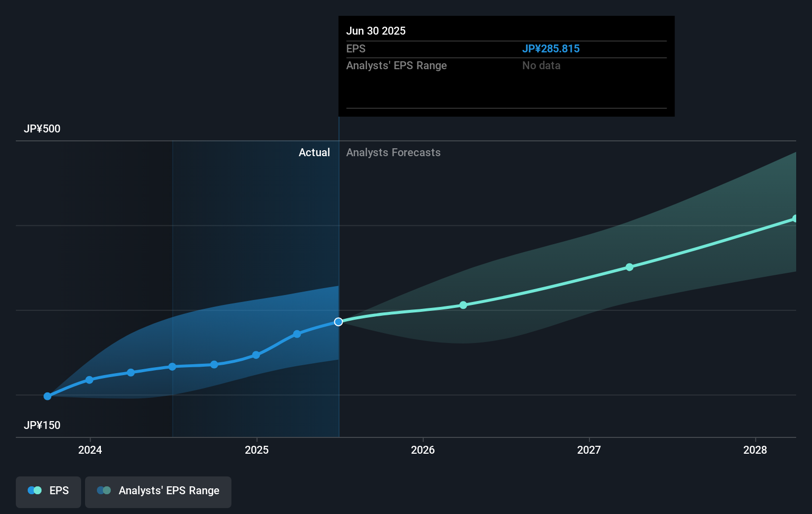Click the No data label

pyautogui.click(x=541, y=65)
